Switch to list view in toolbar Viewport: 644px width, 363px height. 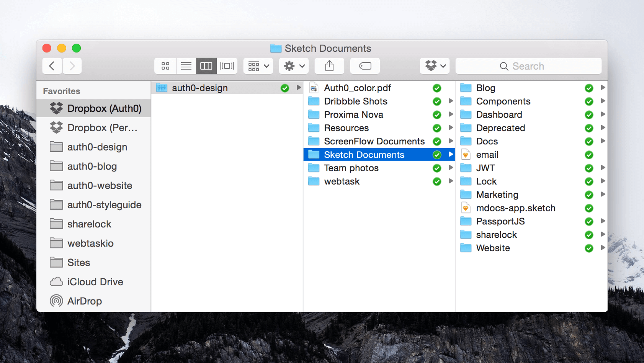click(186, 66)
